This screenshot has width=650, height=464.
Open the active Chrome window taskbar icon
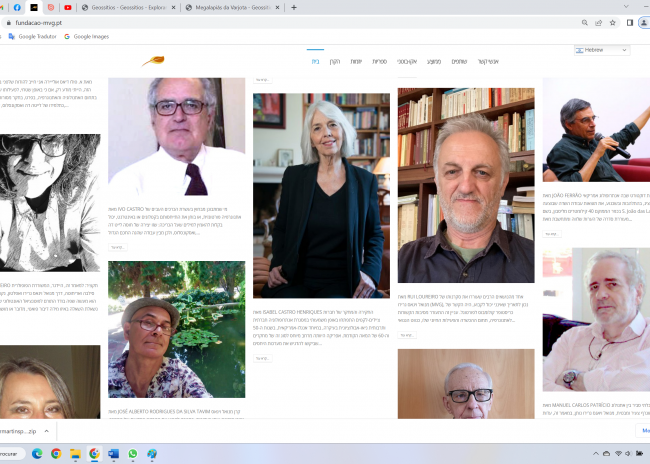[x=95, y=454]
